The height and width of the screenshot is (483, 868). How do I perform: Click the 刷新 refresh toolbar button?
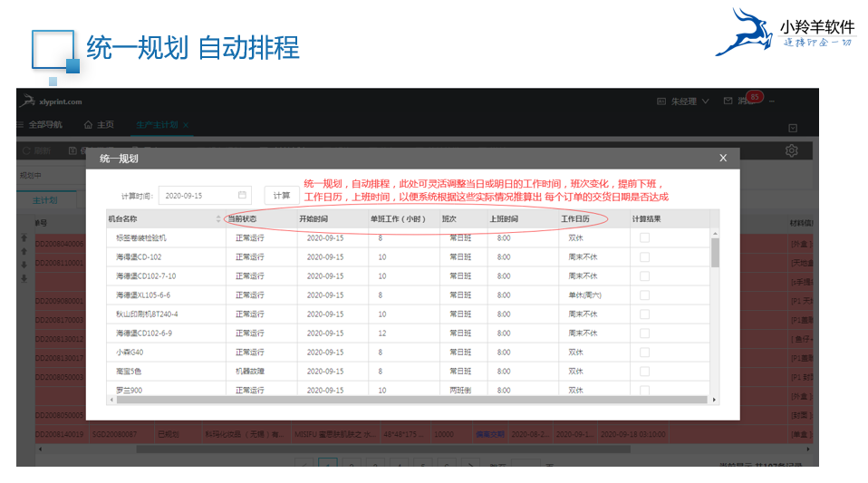[x=36, y=150]
